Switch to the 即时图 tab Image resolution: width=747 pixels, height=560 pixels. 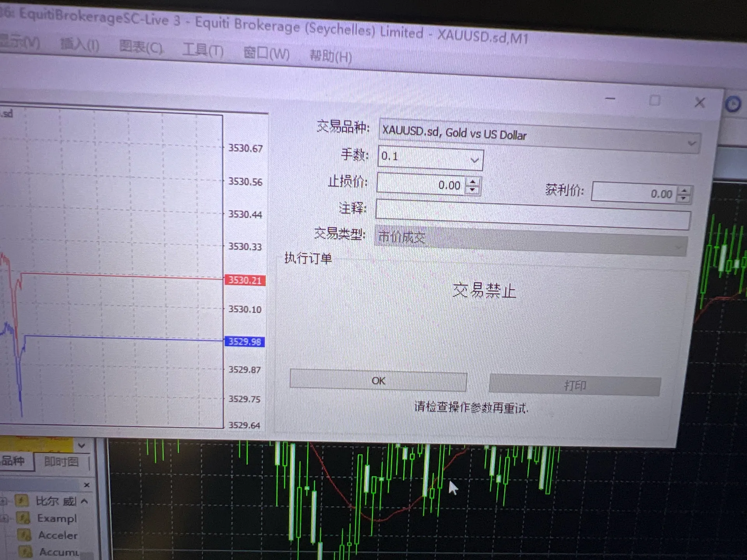pos(61,462)
